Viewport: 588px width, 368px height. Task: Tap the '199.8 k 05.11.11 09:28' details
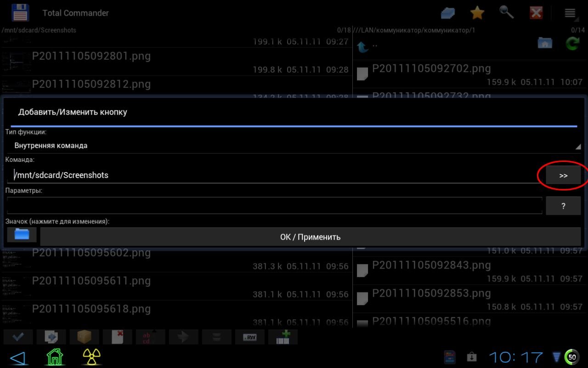click(300, 69)
